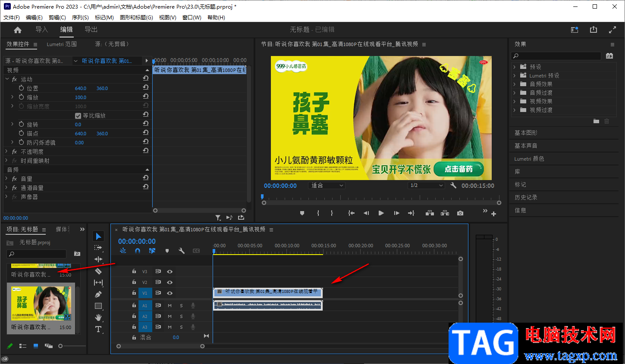Reset the Motion effect
Image resolution: width=625 pixels, height=364 pixels.
(146, 78)
